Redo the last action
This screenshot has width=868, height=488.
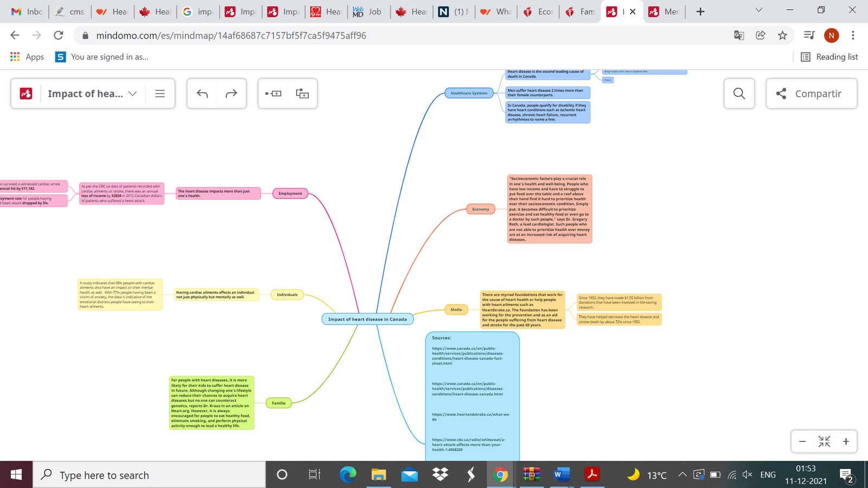pos(231,94)
